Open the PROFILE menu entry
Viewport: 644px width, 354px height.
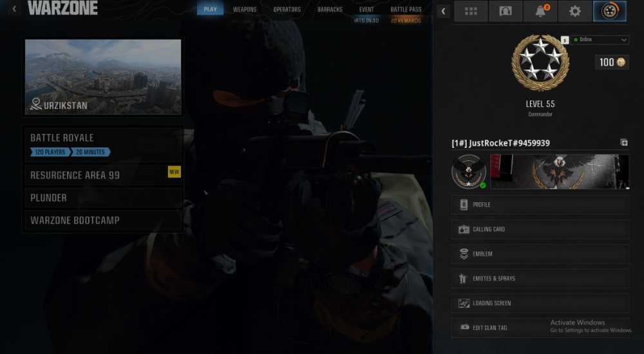point(540,205)
